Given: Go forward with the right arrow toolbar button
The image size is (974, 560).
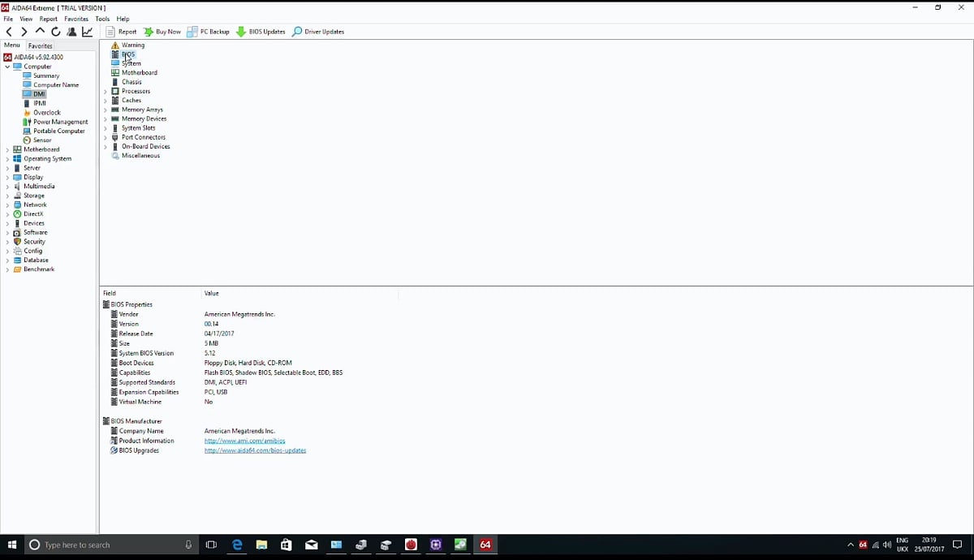Looking at the screenshot, I should [x=24, y=32].
